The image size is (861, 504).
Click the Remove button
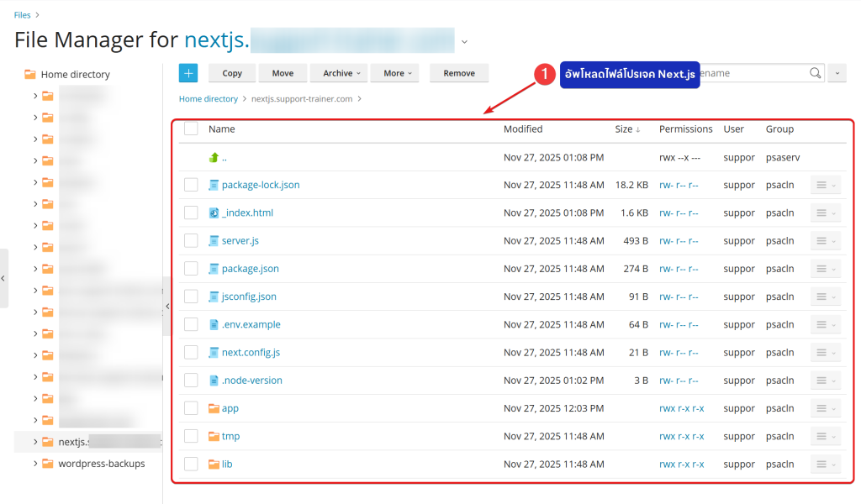tap(458, 73)
